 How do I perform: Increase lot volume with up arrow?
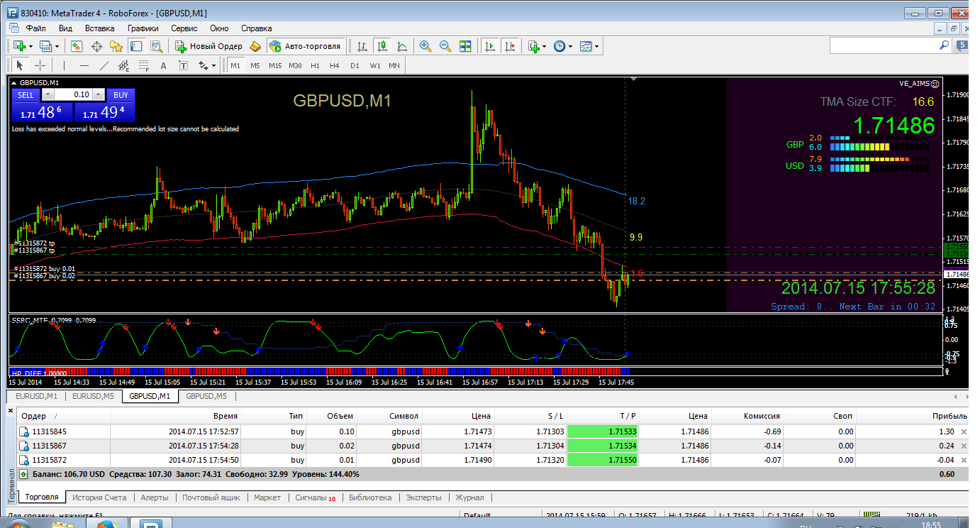99,94
